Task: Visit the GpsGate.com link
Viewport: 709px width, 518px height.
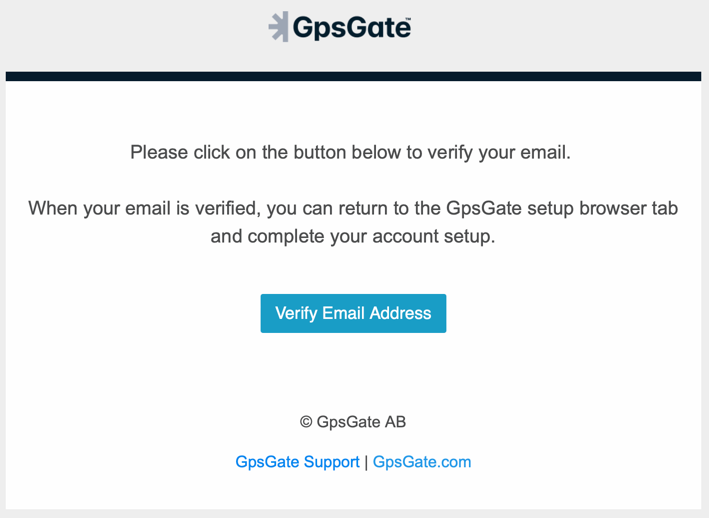Action: (x=422, y=462)
